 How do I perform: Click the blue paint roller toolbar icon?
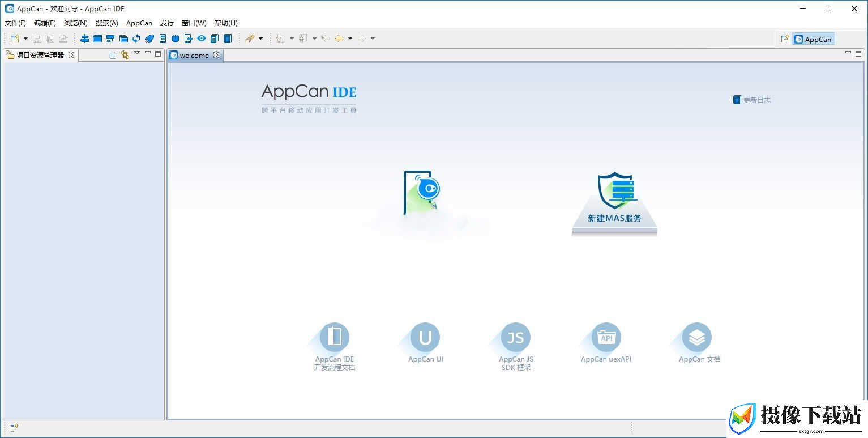(110, 39)
